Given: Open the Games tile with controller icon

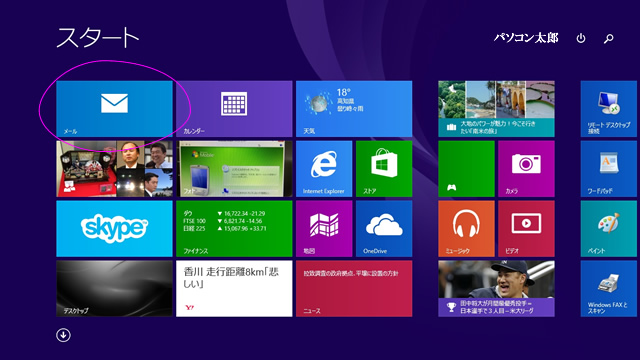Looking at the screenshot, I should click(x=467, y=169).
